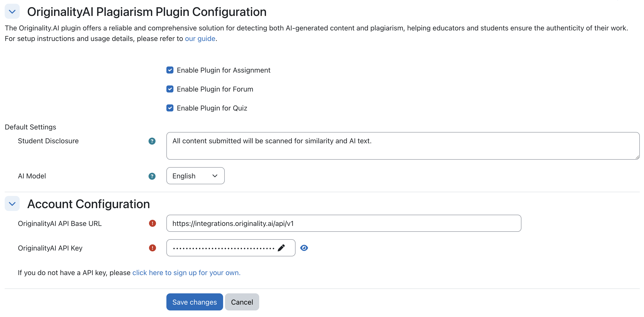Viewport: 644px width, 317px height.
Task: Edit the API key with the pencil icon
Action: 281,248
